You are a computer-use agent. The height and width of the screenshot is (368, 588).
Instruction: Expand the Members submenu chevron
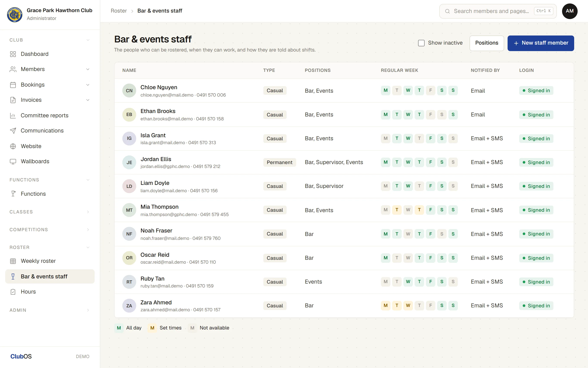tap(88, 69)
